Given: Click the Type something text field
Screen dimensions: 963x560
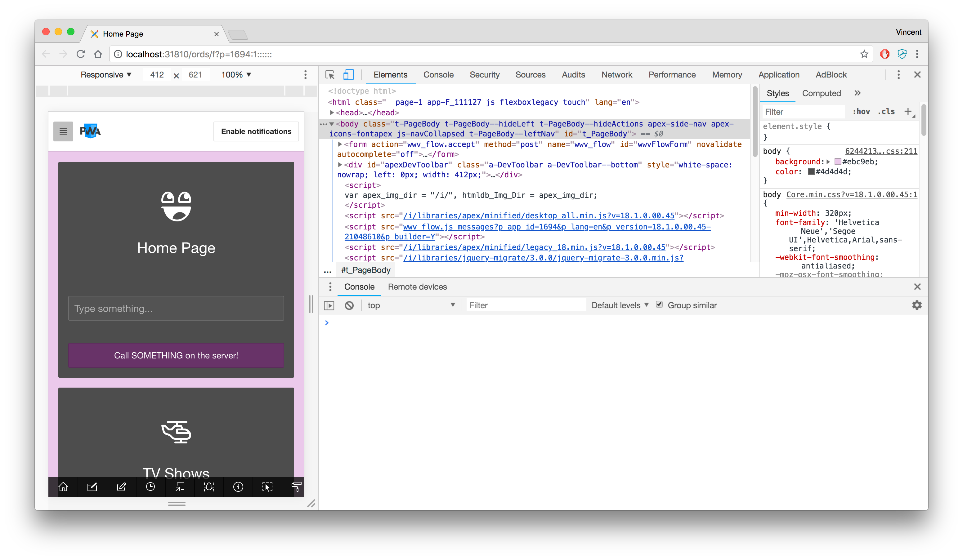Looking at the screenshot, I should click(176, 308).
